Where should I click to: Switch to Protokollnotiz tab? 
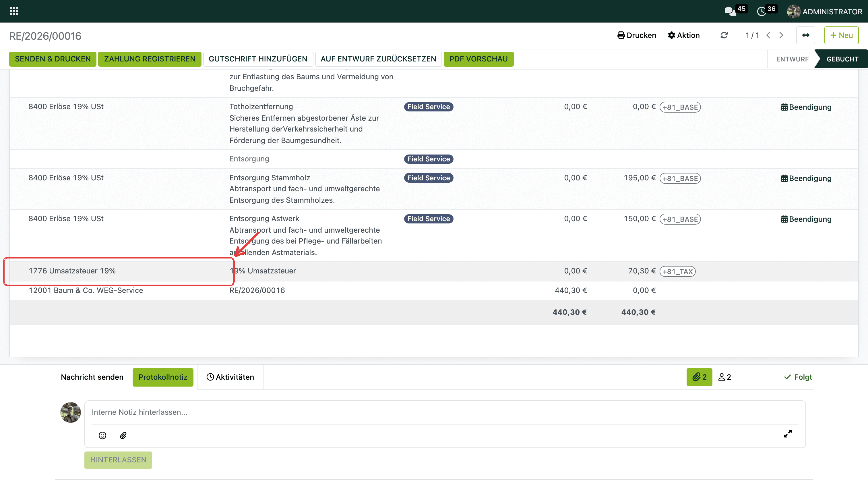(163, 377)
